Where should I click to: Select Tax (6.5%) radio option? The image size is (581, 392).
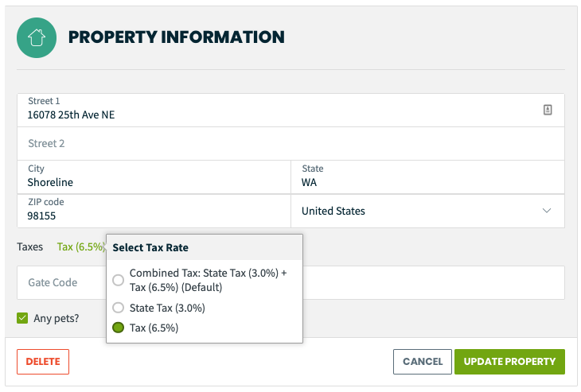[x=119, y=328]
